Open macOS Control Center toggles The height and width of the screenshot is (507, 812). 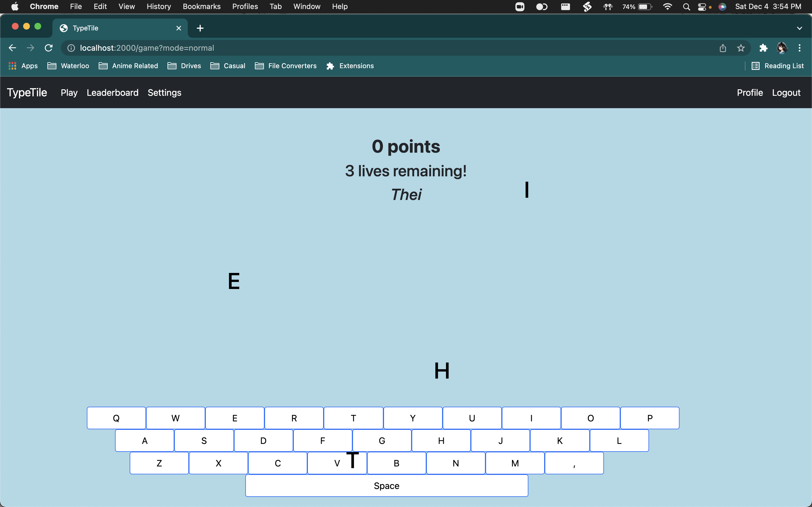point(702,7)
